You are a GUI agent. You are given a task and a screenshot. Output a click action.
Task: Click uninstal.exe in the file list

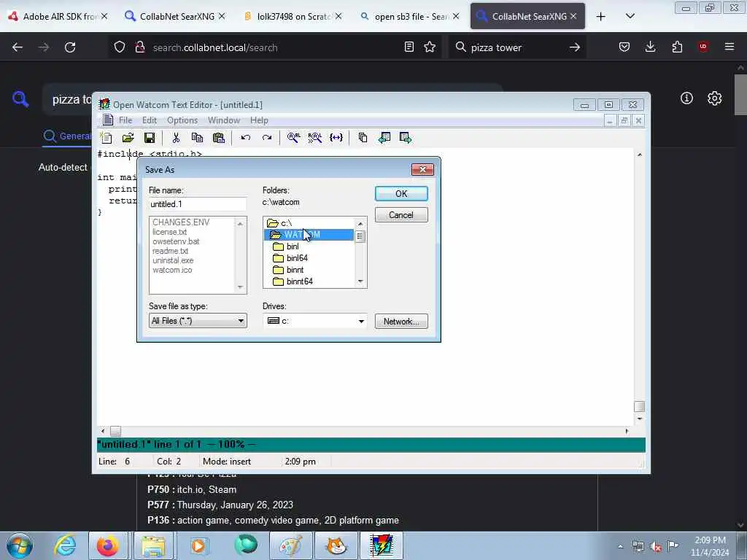pos(173,260)
